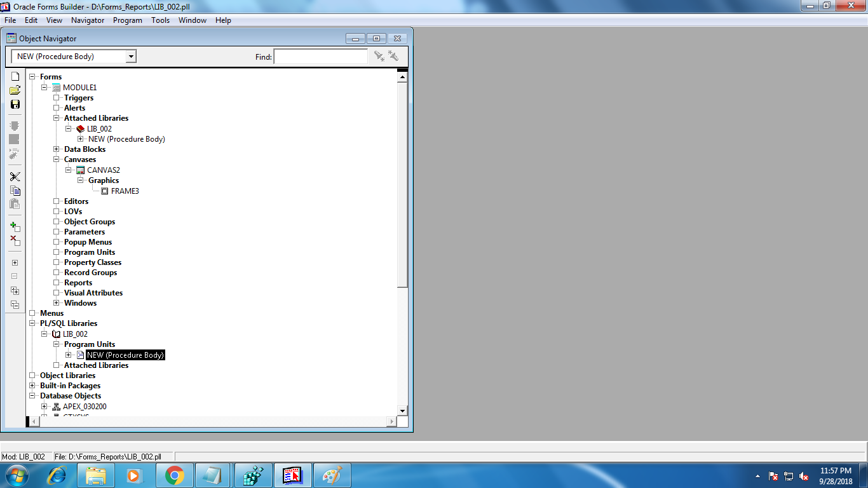The width and height of the screenshot is (868, 488).
Task: Click the Find input field
Action: 320,57
